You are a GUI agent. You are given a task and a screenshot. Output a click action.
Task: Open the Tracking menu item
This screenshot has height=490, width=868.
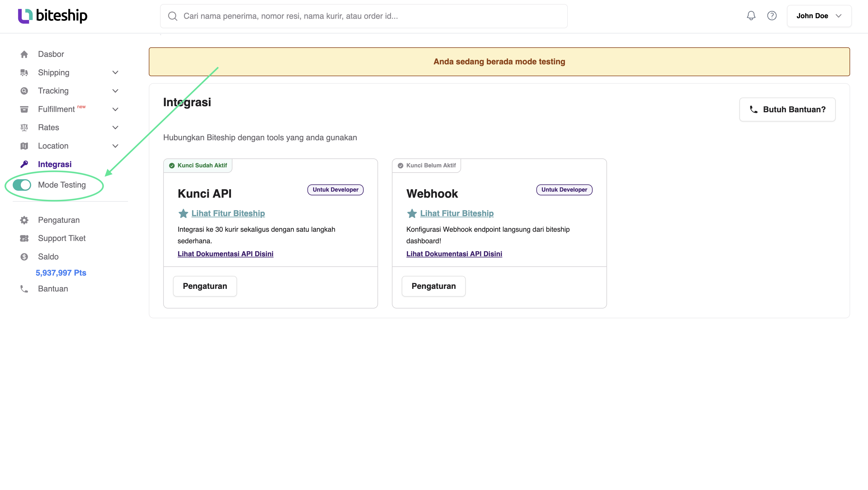click(x=53, y=91)
